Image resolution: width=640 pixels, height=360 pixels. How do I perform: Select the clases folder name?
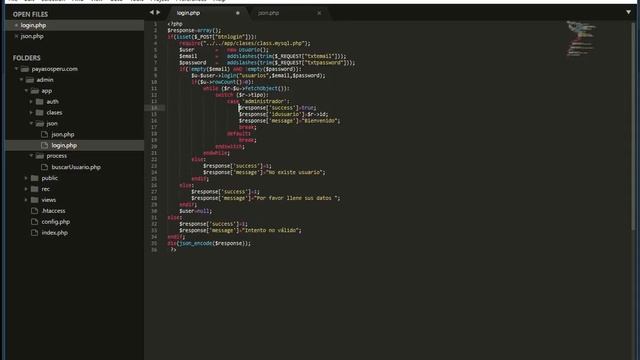click(54, 113)
